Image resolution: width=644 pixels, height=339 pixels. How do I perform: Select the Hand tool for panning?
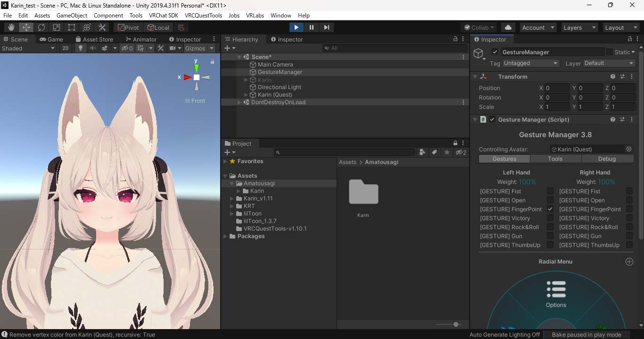11,27
